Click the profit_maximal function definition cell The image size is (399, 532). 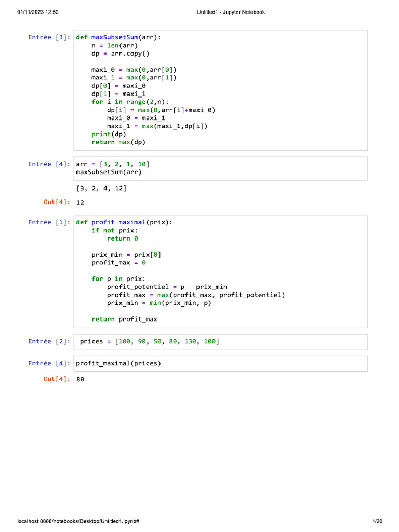pyautogui.click(x=220, y=272)
